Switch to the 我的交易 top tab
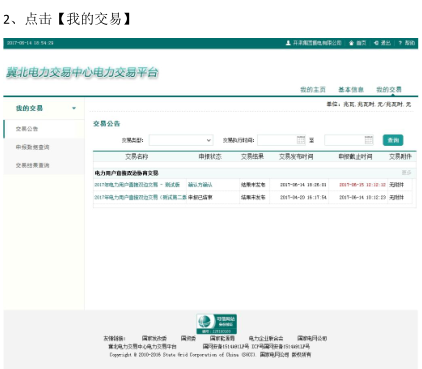The height and width of the screenshot is (369, 422). (389, 89)
